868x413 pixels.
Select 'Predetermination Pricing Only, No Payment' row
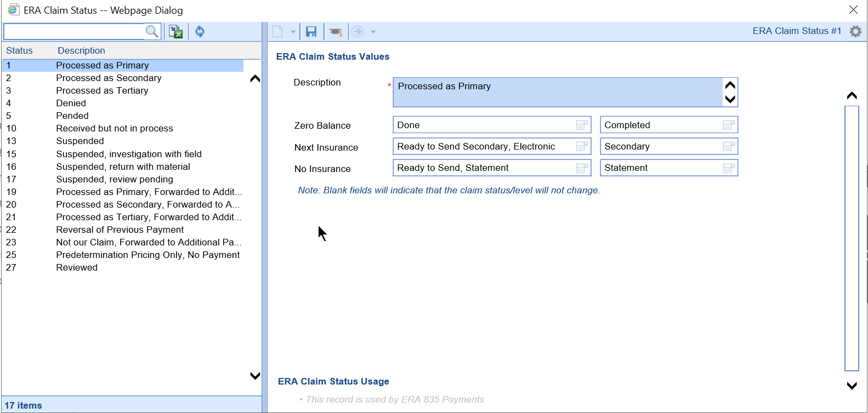[x=123, y=255]
